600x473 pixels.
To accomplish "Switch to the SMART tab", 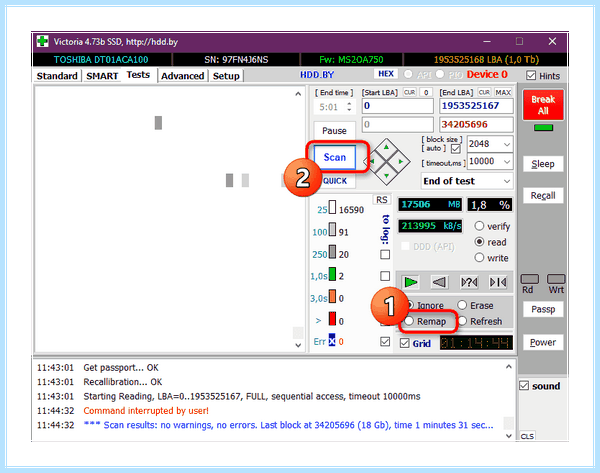I will tap(102, 76).
